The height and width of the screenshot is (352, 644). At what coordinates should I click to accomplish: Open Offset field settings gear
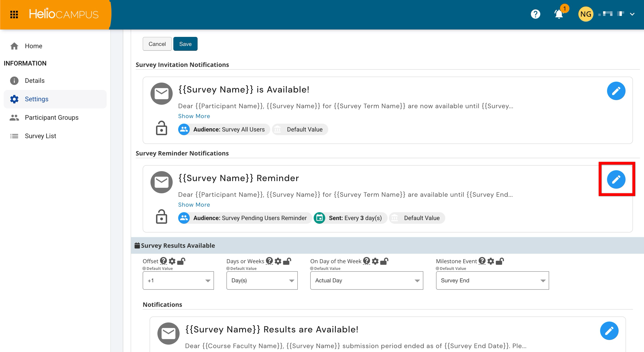[172, 261]
